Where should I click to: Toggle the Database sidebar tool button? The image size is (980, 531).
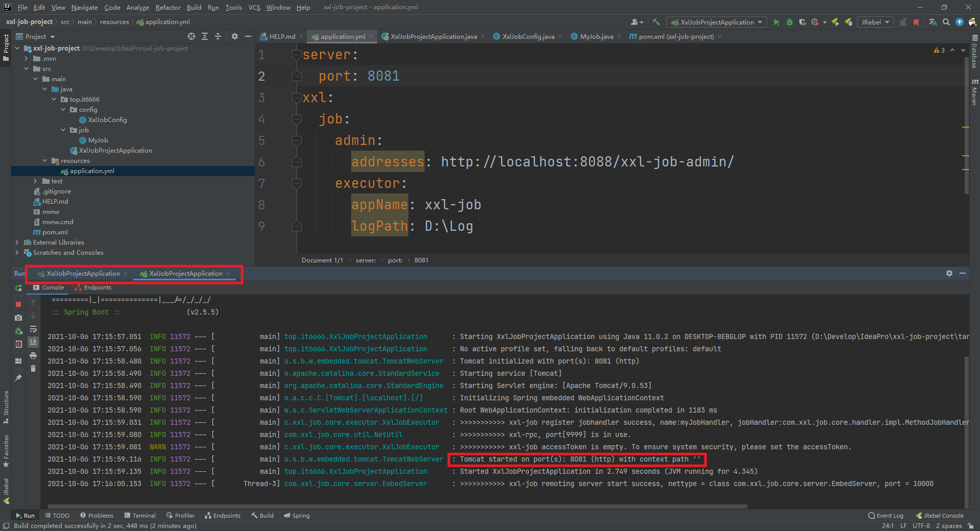[974, 51]
